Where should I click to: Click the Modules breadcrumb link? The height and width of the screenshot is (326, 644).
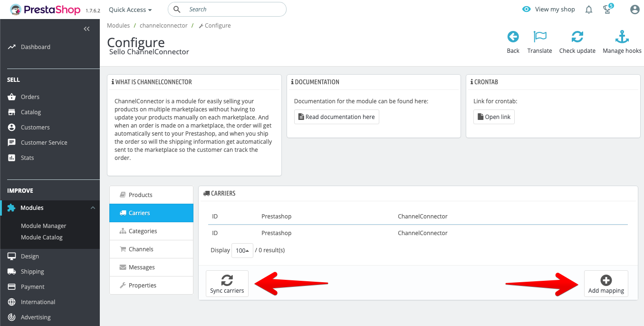pyautogui.click(x=118, y=26)
